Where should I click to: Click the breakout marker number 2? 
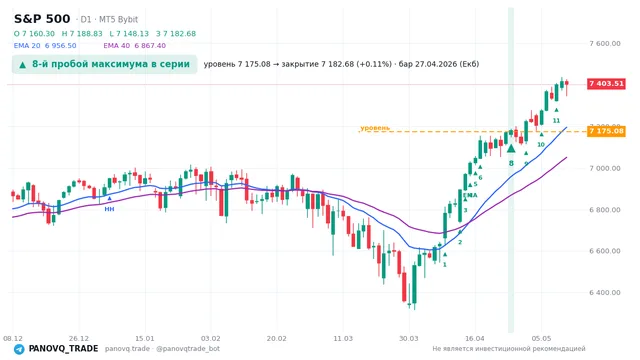coord(460,242)
